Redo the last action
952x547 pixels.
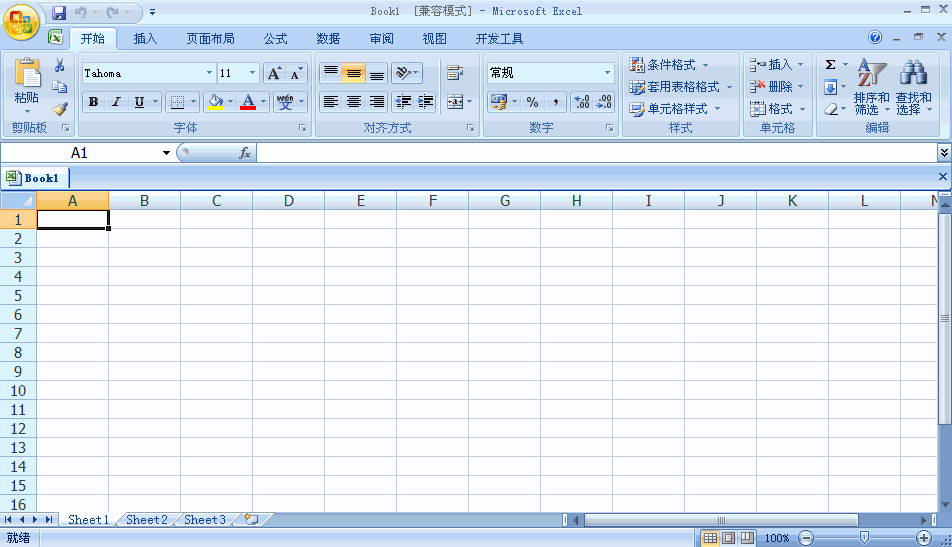coord(113,12)
